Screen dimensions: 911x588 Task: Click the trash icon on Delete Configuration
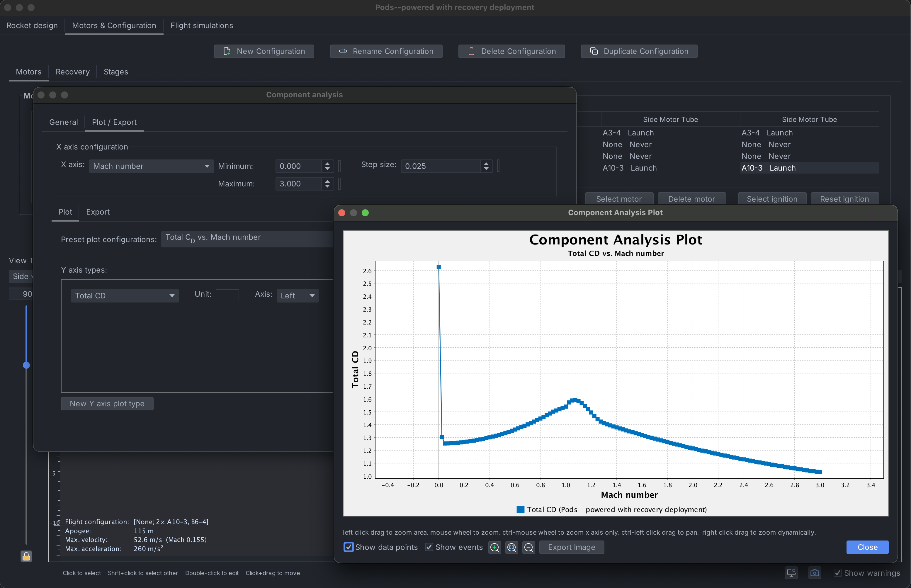(x=472, y=51)
